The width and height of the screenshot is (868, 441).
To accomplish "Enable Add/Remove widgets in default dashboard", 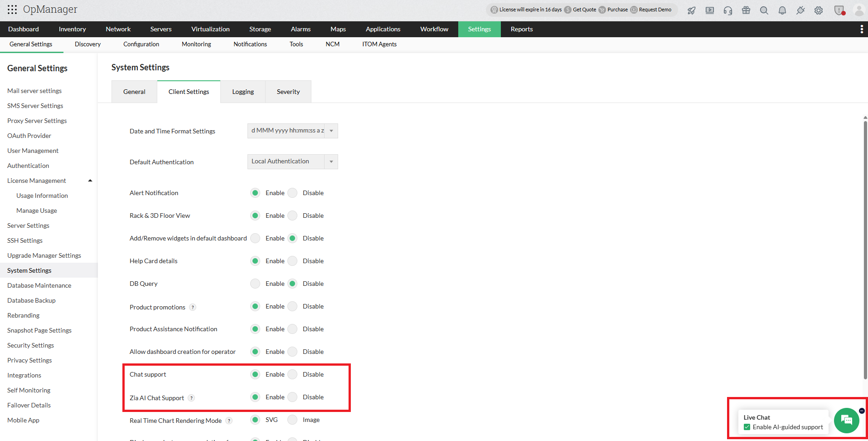I will click(255, 238).
